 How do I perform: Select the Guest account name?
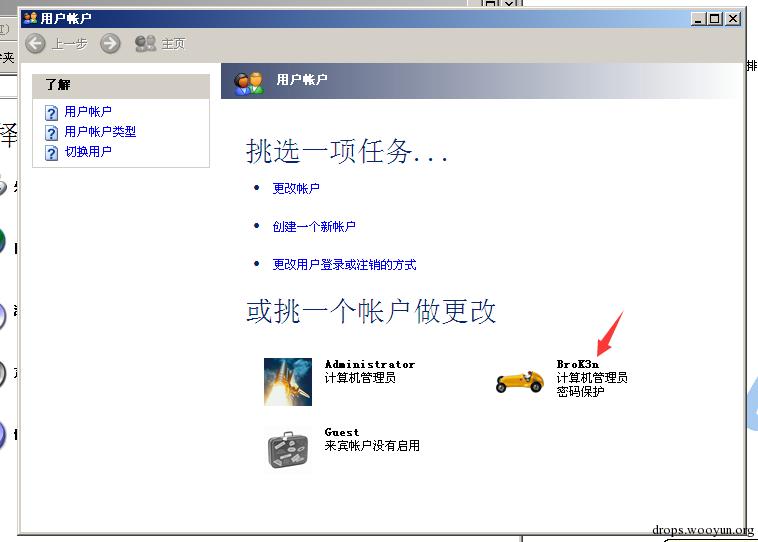coord(342,432)
